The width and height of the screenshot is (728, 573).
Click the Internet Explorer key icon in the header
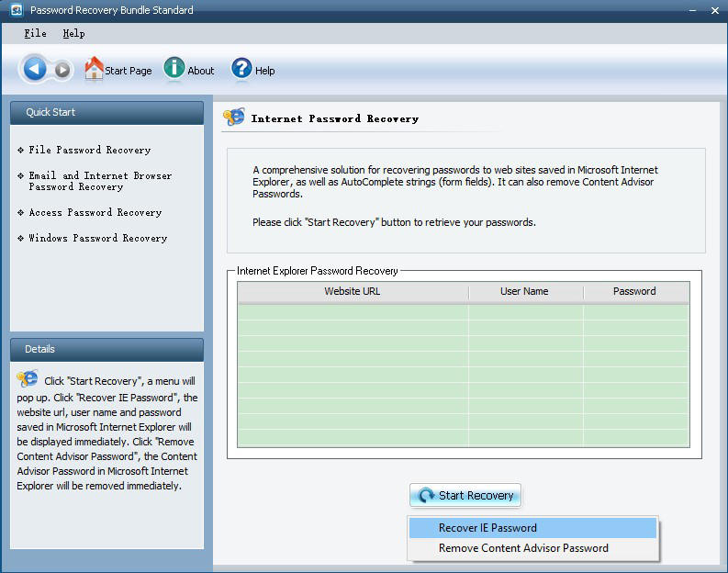234,117
